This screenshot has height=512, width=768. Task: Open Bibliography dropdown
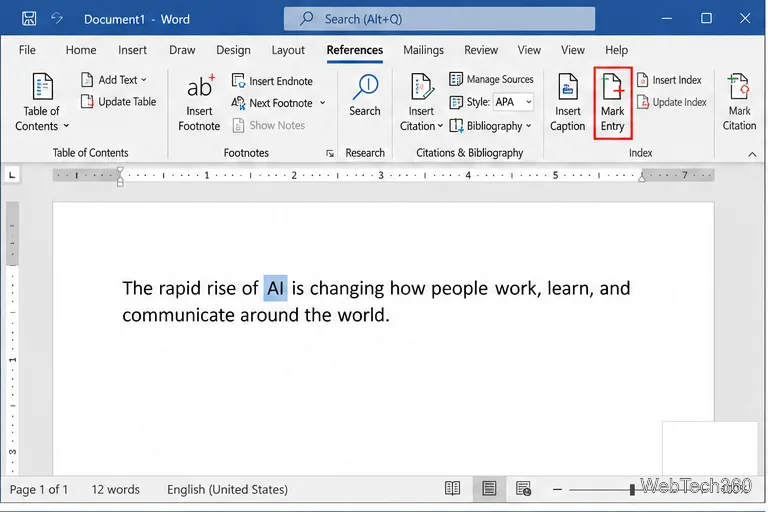click(490, 126)
